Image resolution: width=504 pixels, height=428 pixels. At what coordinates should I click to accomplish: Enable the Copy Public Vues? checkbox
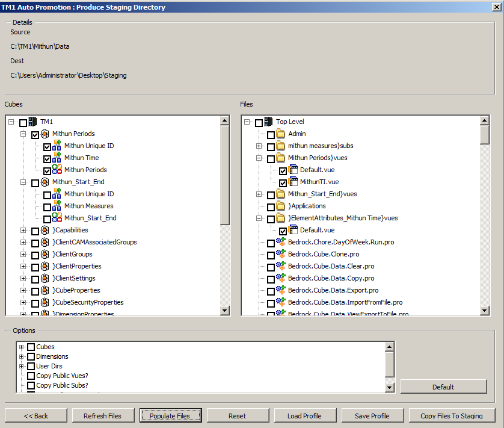pyautogui.click(x=31, y=376)
